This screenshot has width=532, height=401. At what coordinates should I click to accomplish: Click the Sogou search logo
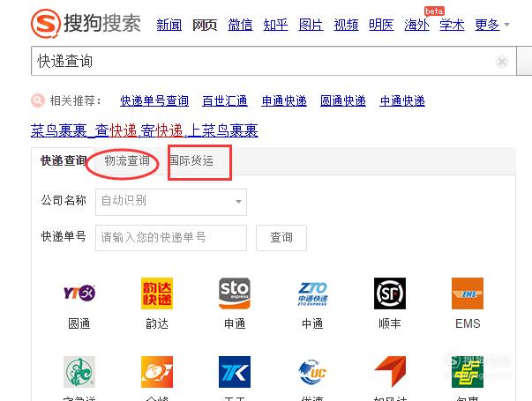(86, 23)
